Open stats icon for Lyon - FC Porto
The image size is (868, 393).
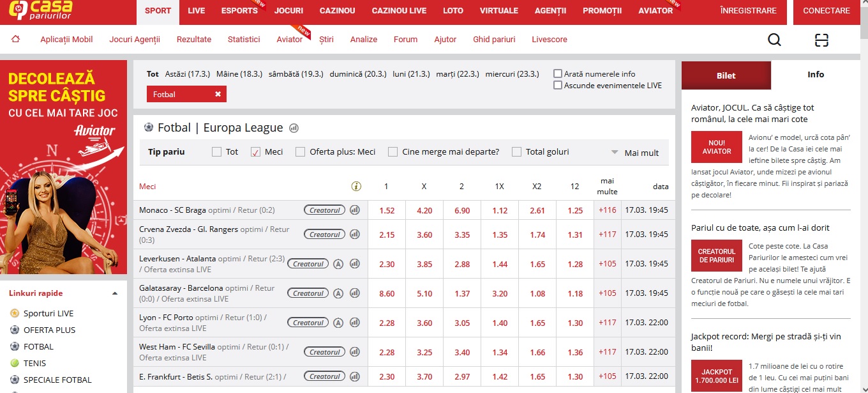355,323
